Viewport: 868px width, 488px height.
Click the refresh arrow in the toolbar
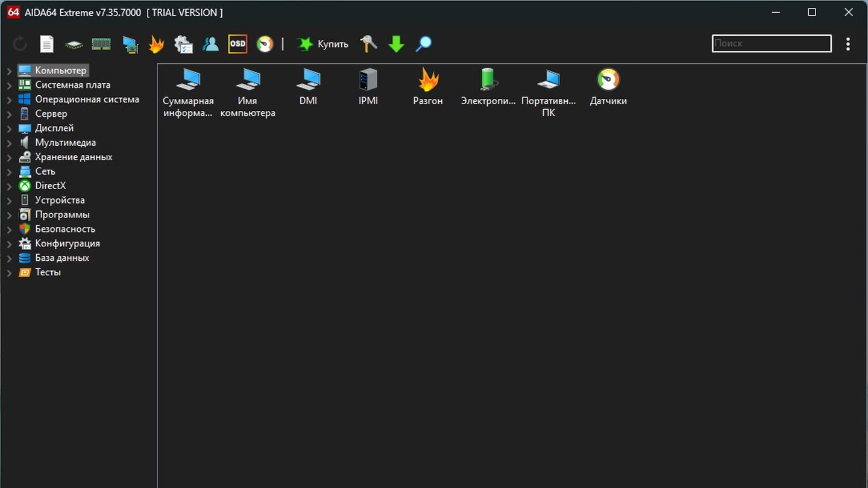click(20, 44)
